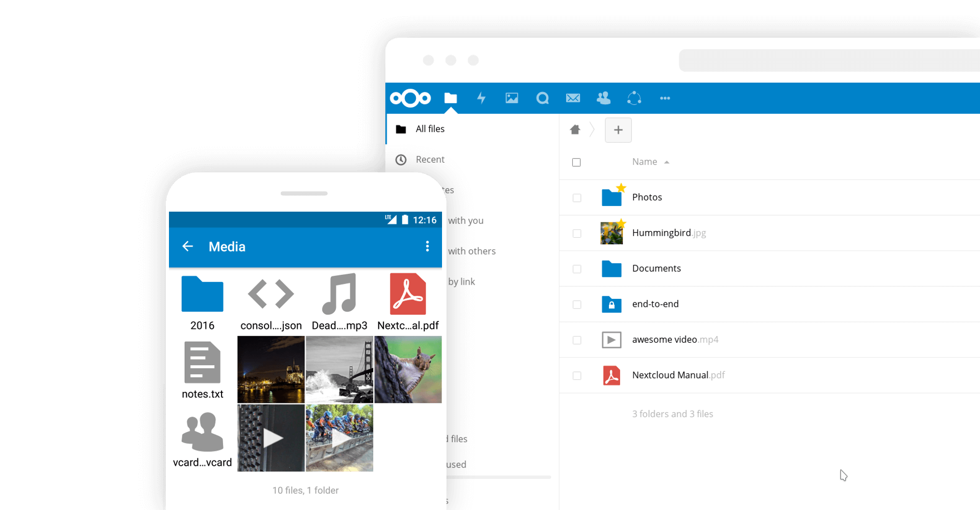980x510 pixels.
Task: Open the Documents folder icon
Action: pyautogui.click(x=611, y=269)
